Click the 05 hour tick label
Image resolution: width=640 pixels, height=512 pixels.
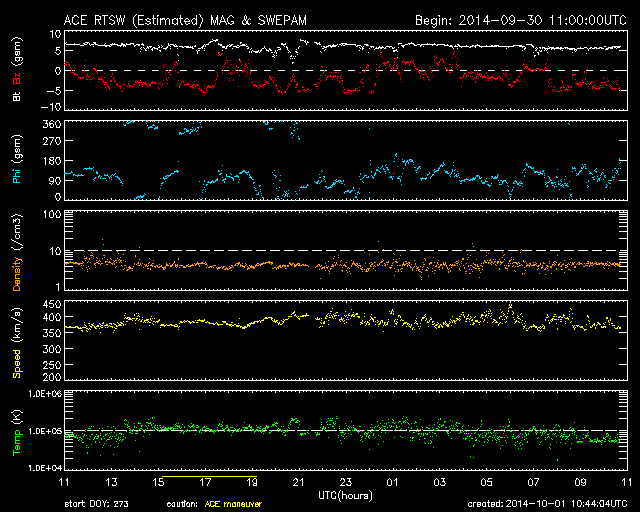click(487, 483)
